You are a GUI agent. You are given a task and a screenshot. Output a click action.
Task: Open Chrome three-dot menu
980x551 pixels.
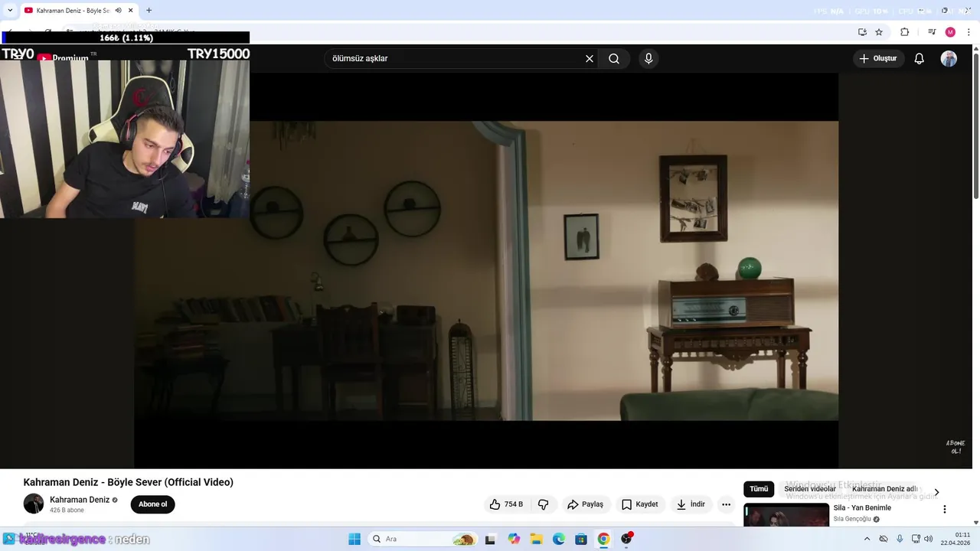pos(969,32)
